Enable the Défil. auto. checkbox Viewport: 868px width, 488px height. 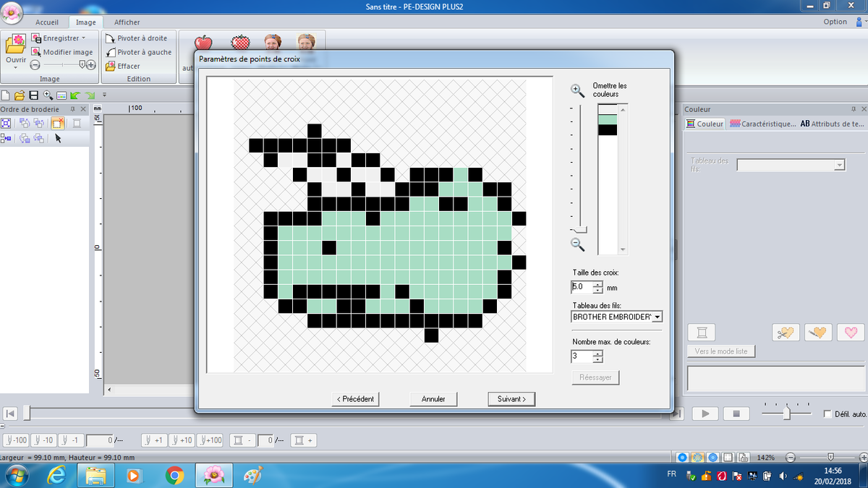click(x=827, y=414)
